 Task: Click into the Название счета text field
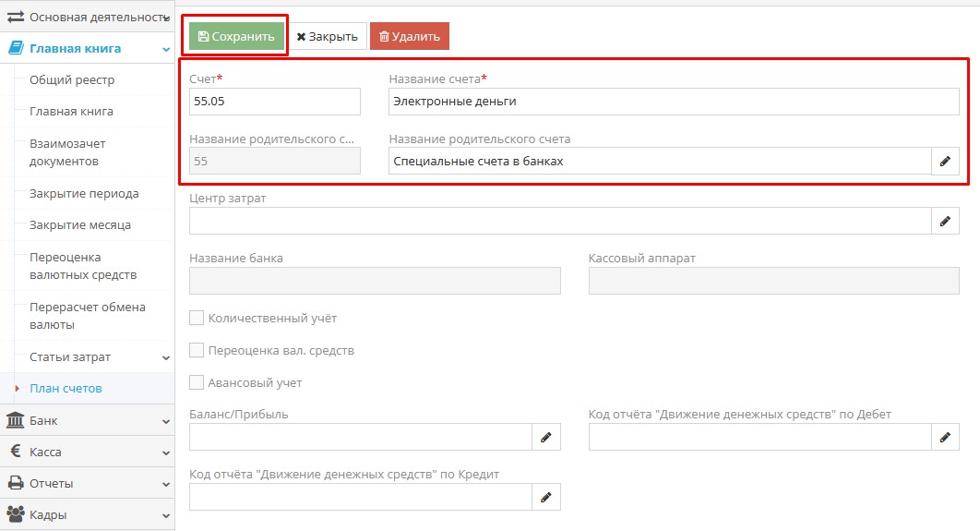tap(674, 102)
